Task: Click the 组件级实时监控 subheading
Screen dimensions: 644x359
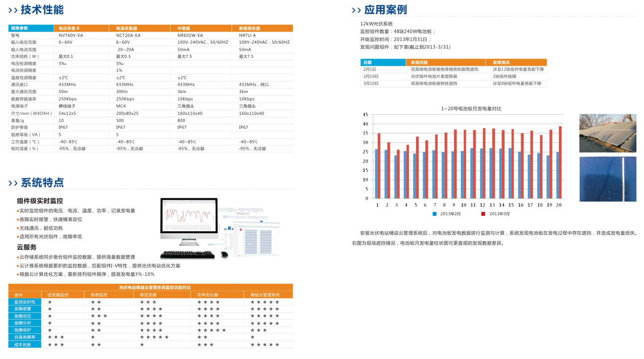Action: tap(40, 201)
